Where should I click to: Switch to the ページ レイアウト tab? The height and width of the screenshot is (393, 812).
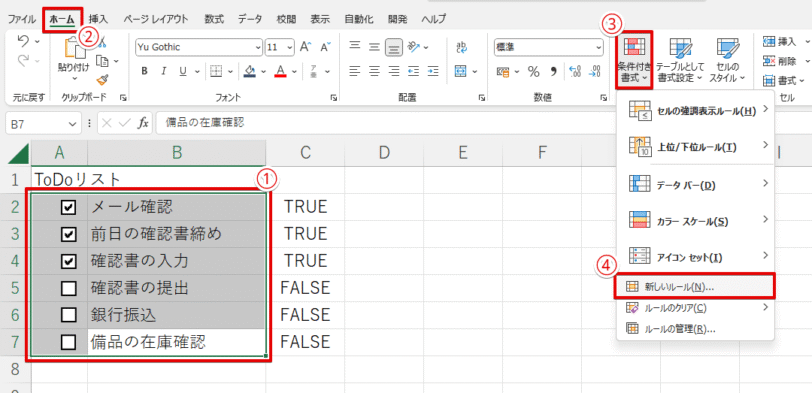tap(156, 19)
